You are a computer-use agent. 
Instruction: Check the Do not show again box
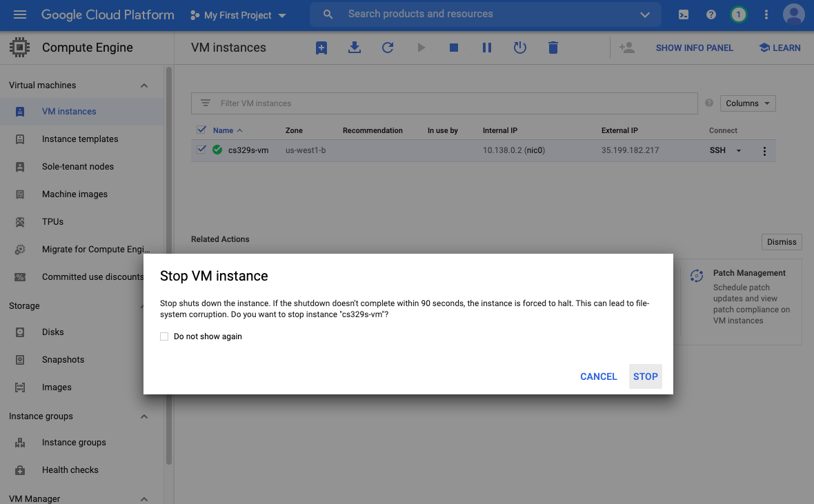164,336
